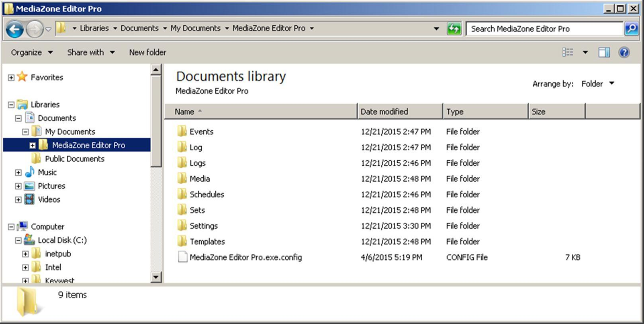Select Intel folder in the tree
The height and width of the screenshot is (324, 644).
coord(53,267)
